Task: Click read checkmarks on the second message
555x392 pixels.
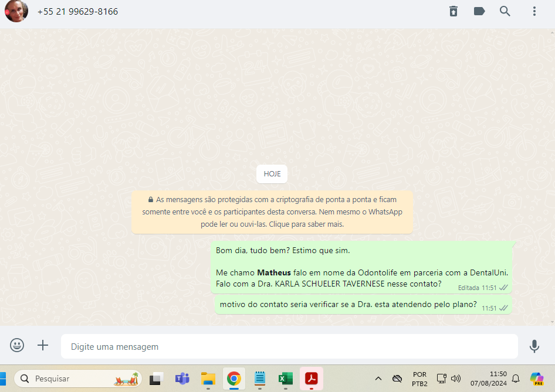Action: pyautogui.click(x=503, y=308)
